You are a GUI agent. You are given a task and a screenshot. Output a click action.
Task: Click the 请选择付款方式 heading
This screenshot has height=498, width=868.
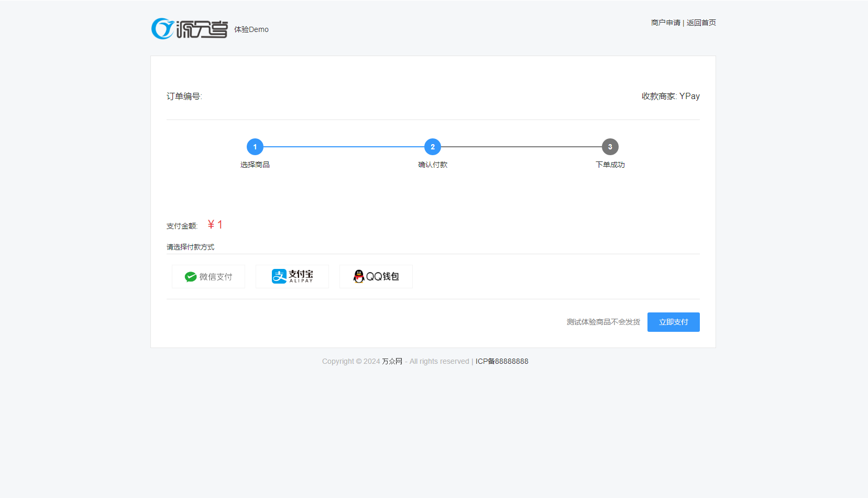[191, 247]
